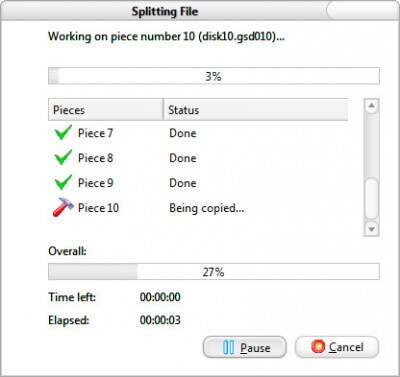The image size is (400, 377).
Task: Click the scrollbar up arrow in pieces list
Action: click(371, 106)
